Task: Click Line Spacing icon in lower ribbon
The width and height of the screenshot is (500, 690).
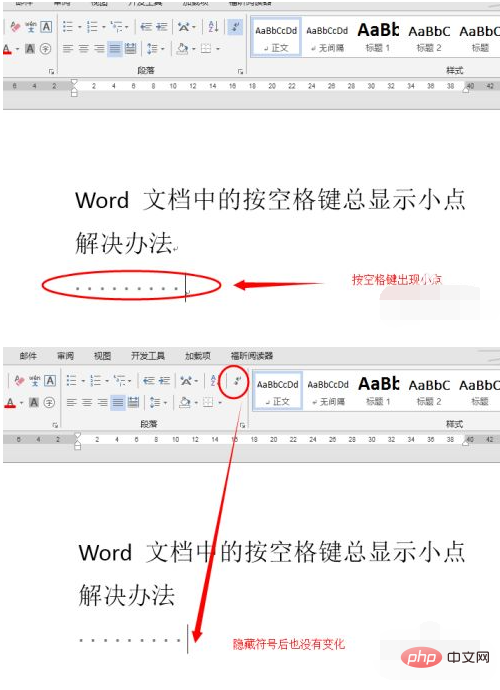Action: [154, 402]
